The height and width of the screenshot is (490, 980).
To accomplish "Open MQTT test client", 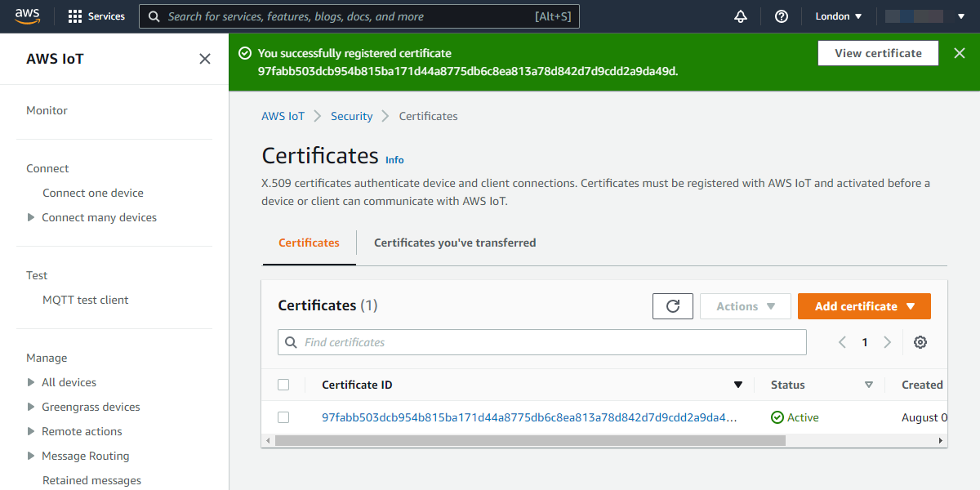I will [x=86, y=300].
